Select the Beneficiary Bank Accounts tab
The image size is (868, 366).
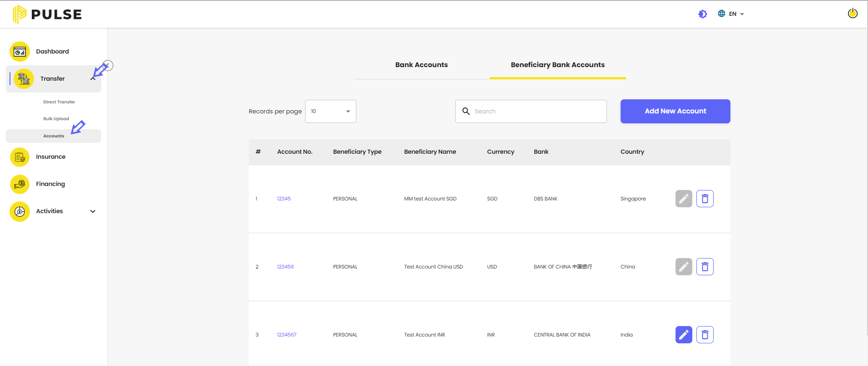[557, 65]
